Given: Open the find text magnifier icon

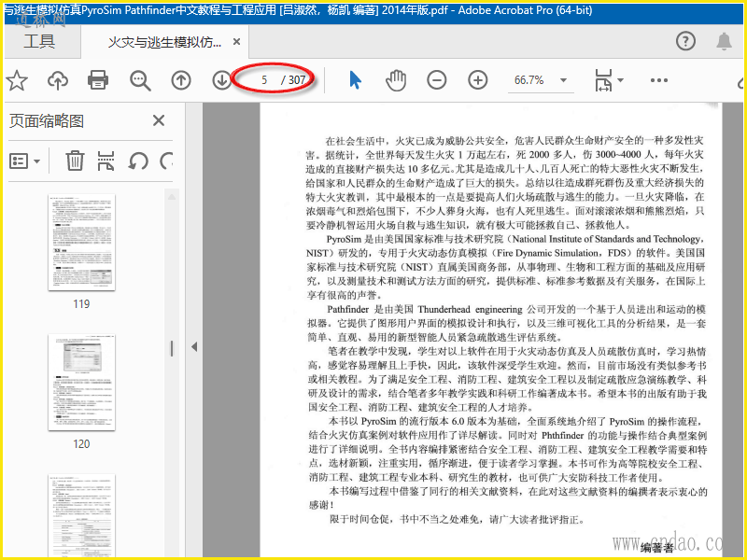Looking at the screenshot, I should (140, 80).
